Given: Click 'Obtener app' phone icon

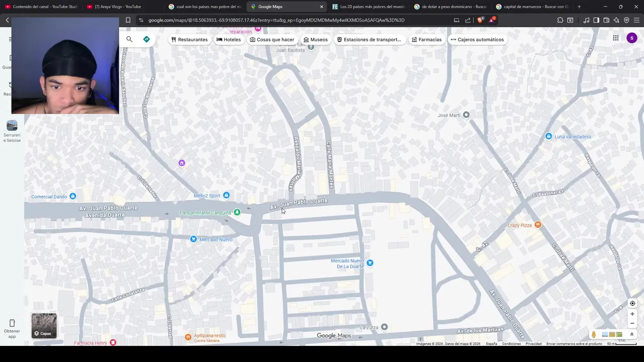Looking at the screenshot, I should coord(12,323).
